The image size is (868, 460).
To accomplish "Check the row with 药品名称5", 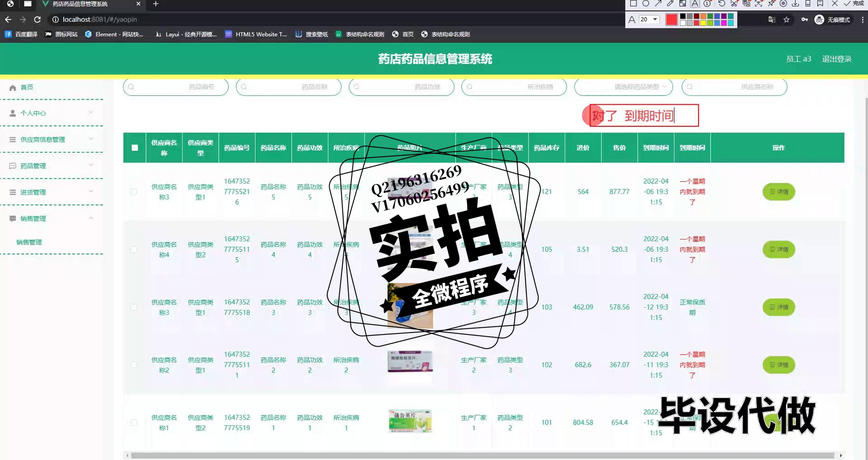I will (x=134, y=192).
